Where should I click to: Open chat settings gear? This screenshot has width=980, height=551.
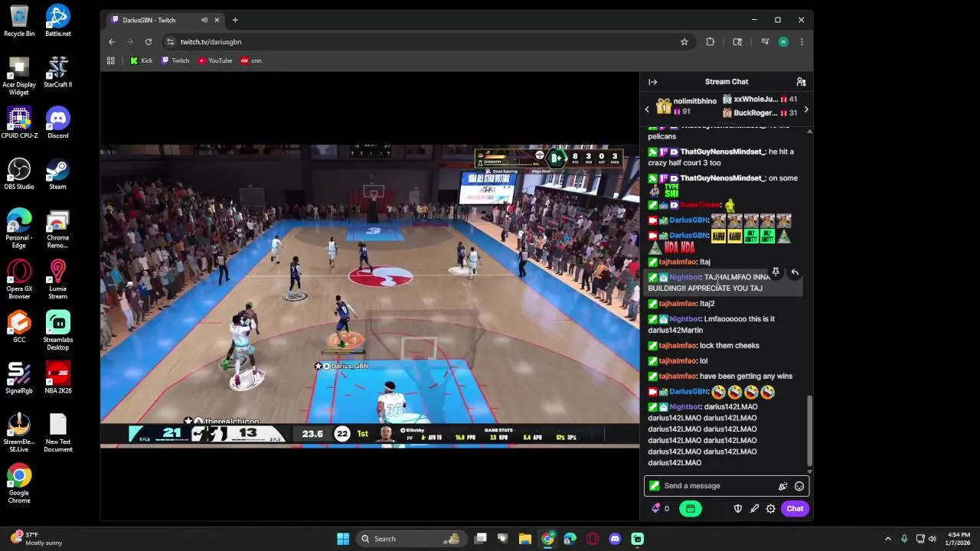tap(770, 509)
